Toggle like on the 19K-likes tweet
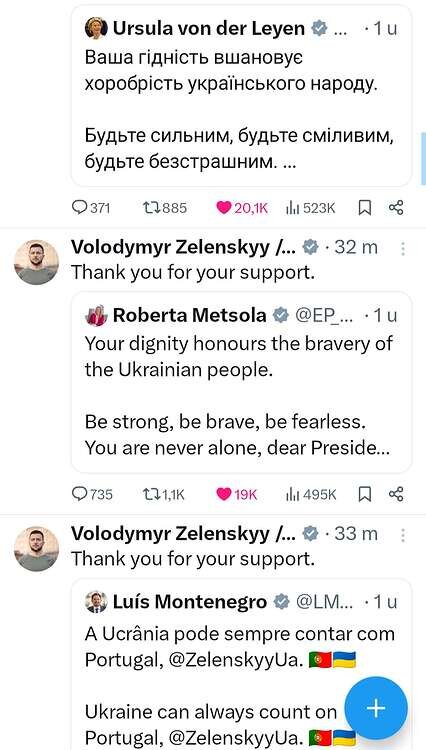Image resolution: width=426 pixels, height=750 pixels. 237,494
